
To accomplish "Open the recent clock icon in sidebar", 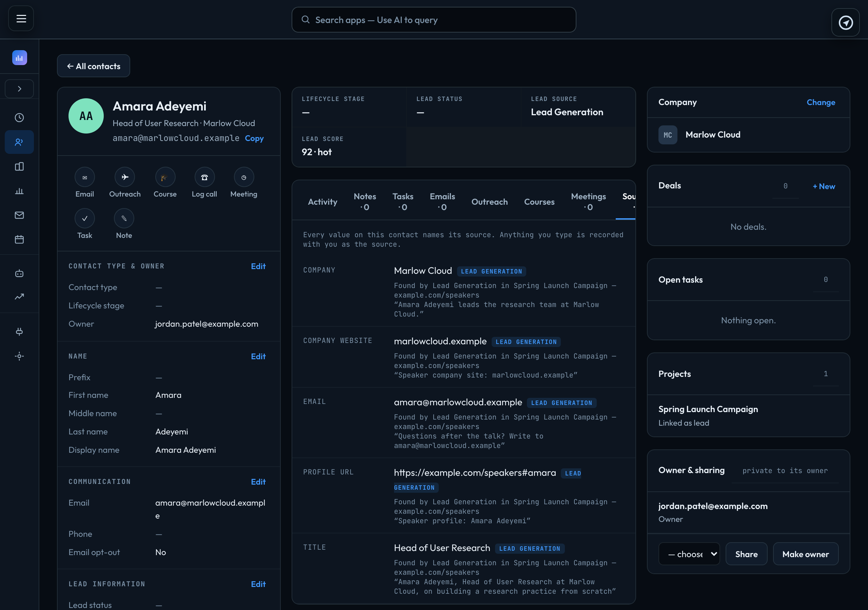I will 19,118.
